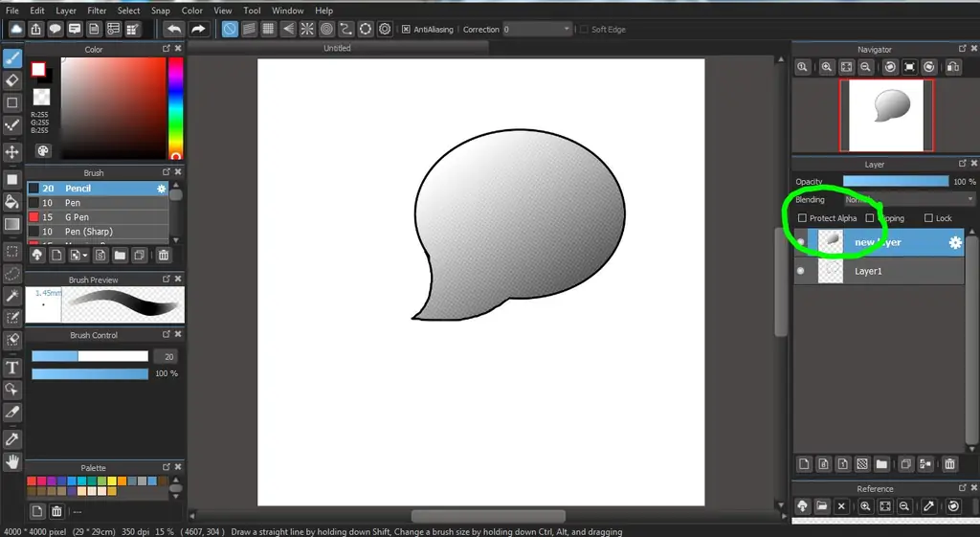Select the Bucket fill tool

11,201
